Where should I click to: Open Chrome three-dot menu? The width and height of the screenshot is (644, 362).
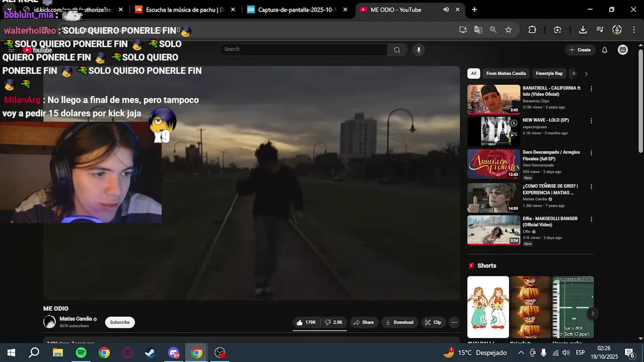633,30
